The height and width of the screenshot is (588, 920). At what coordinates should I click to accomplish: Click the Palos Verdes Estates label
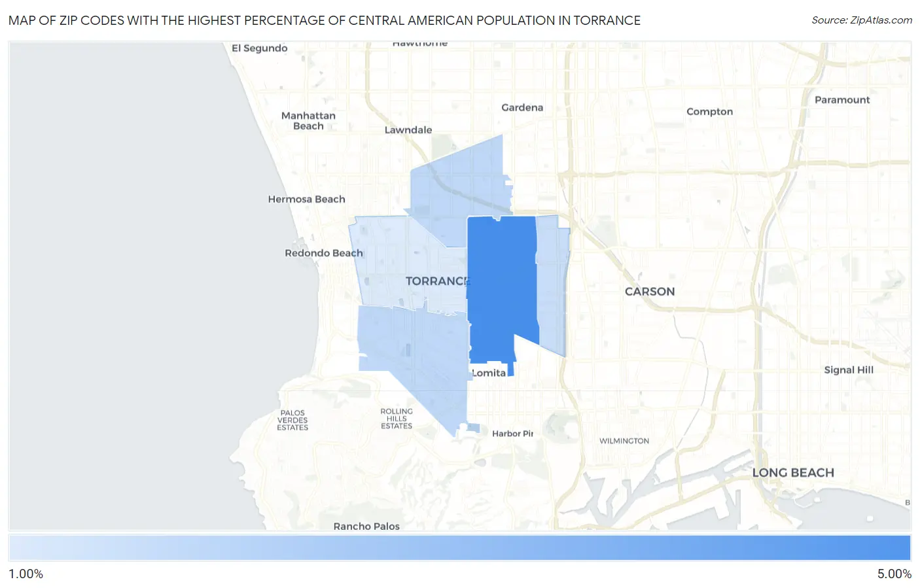292,421
